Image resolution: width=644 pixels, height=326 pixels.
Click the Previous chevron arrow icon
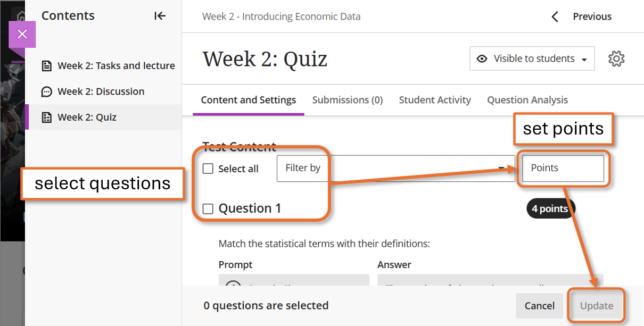(555, 16)
